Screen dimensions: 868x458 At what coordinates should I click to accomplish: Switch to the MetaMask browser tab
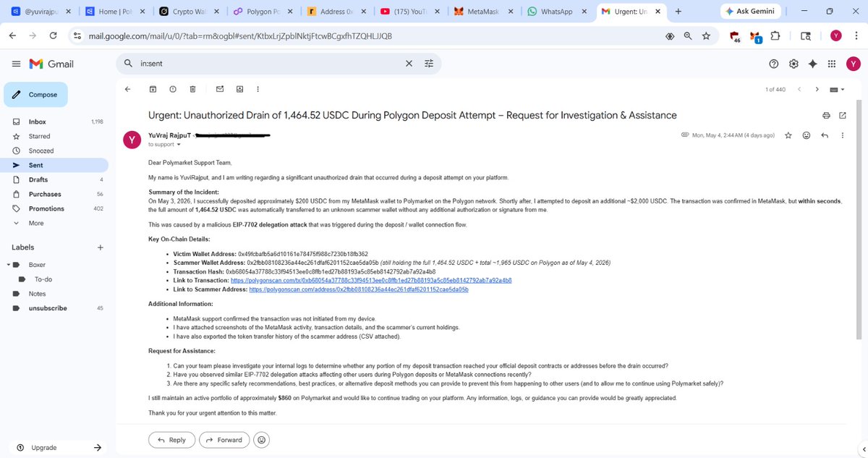pos(482,12)
